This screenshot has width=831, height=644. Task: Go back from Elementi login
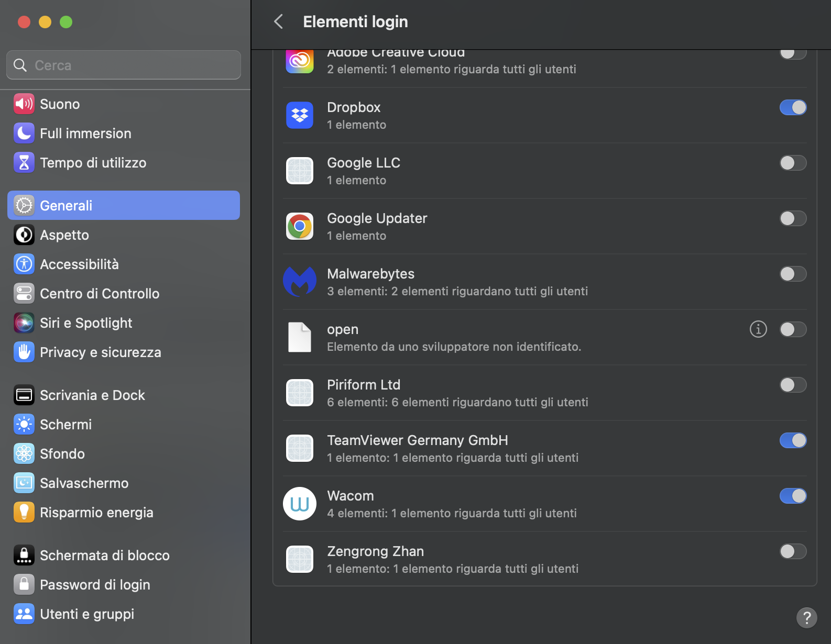(279, 21)
